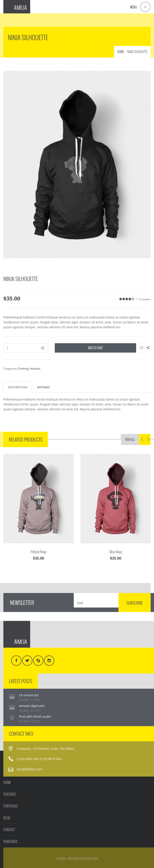Open the Skype social icon

coord(38,660)
